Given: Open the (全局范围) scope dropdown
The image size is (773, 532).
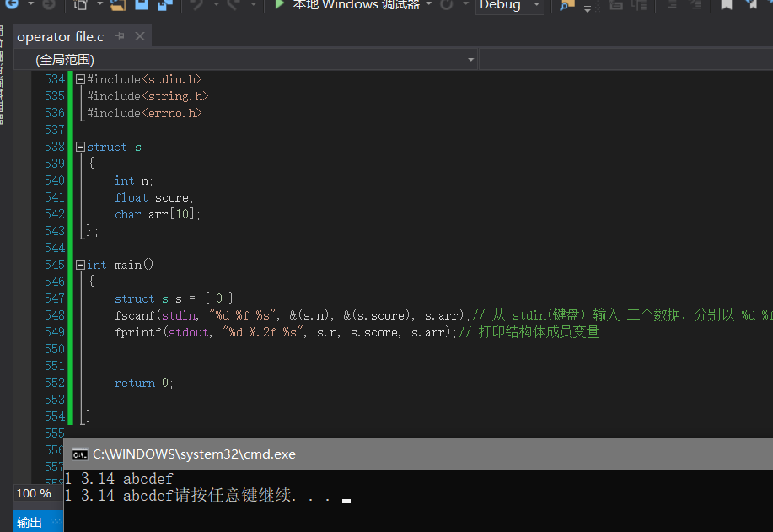Looking at the screenshot, I should [x=245, y=60].
